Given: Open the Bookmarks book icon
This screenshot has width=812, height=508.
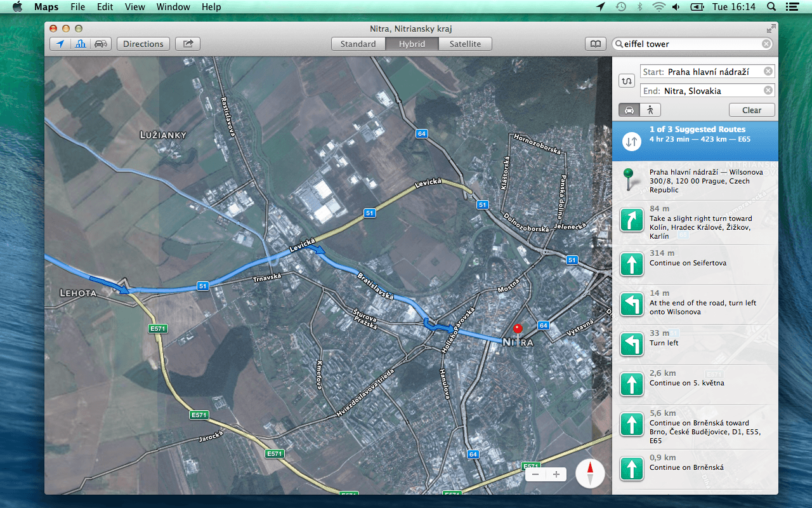Looking at the screenshot, I should 595,44.
